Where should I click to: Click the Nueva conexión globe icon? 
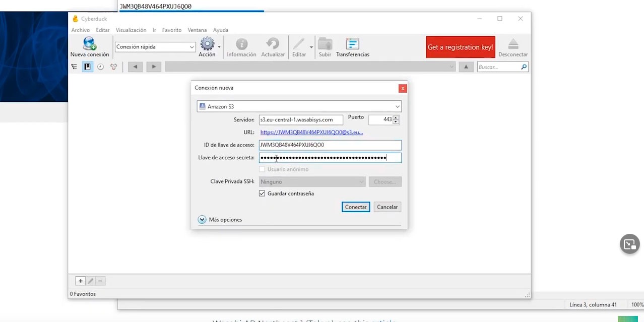coord(89,44)
